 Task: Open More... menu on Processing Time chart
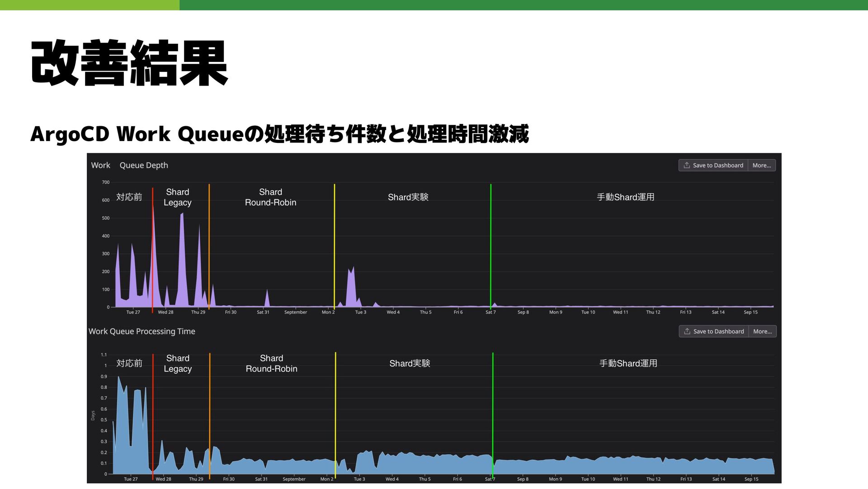click(x=763, y=331)
